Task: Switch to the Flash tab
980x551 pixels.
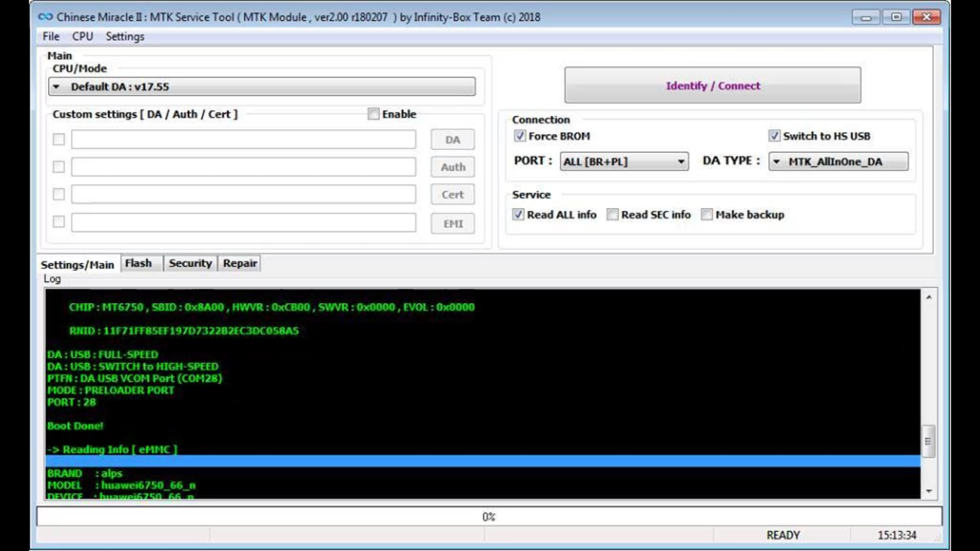Action: tap(140, 263)
